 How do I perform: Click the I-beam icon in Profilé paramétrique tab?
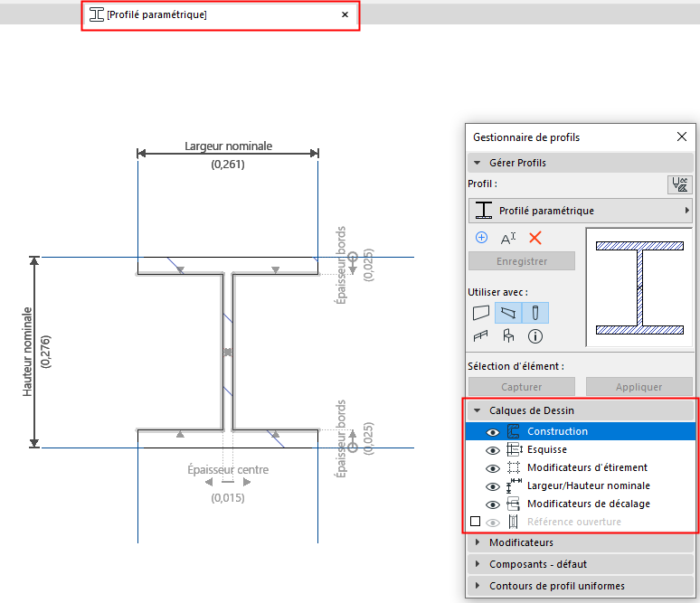point(97,14)
